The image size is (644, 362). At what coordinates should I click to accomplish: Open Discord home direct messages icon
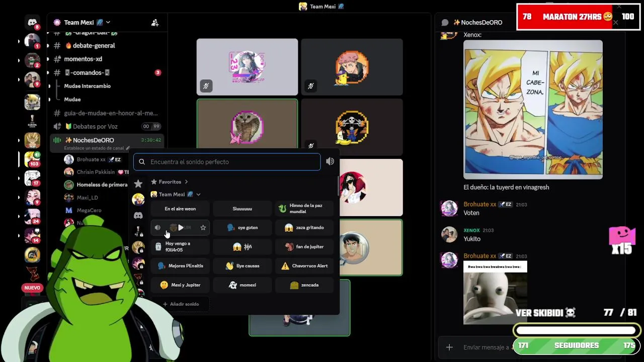click(x=32, y=23)
